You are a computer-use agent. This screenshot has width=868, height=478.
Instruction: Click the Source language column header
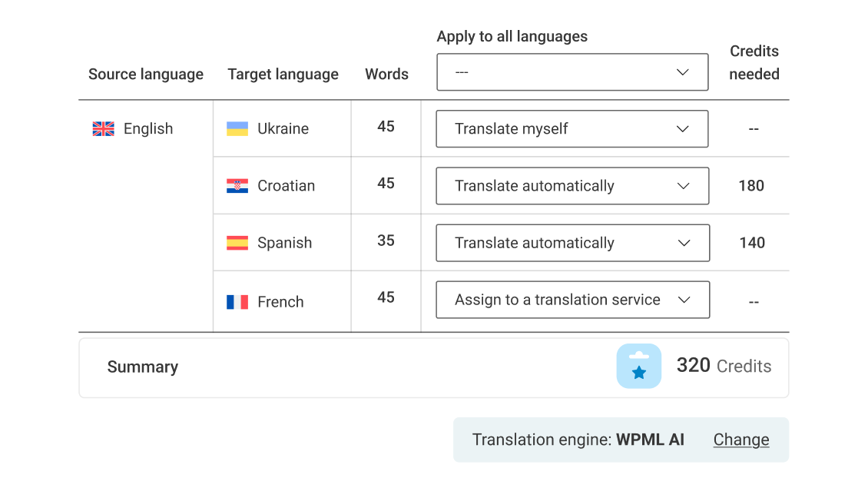(146, 75)
